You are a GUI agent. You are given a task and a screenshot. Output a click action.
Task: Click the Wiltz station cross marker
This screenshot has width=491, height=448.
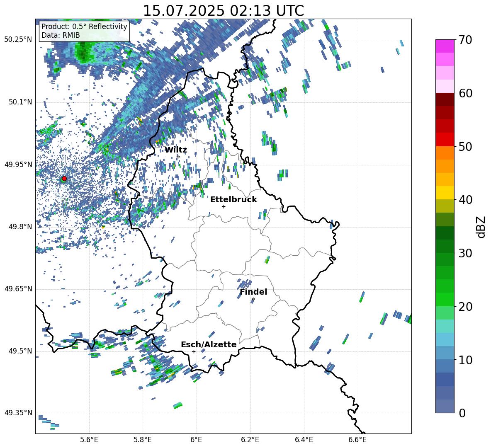pos(178,156)
